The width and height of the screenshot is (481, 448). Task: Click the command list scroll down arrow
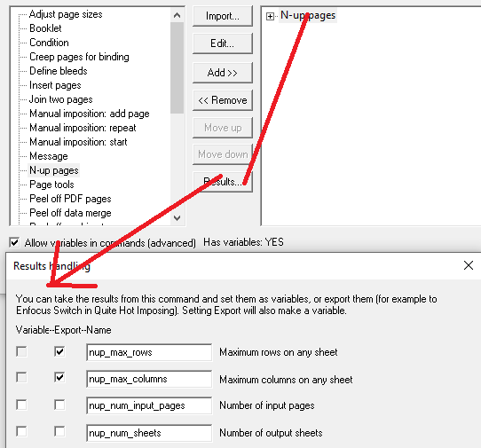pos(177,218)
